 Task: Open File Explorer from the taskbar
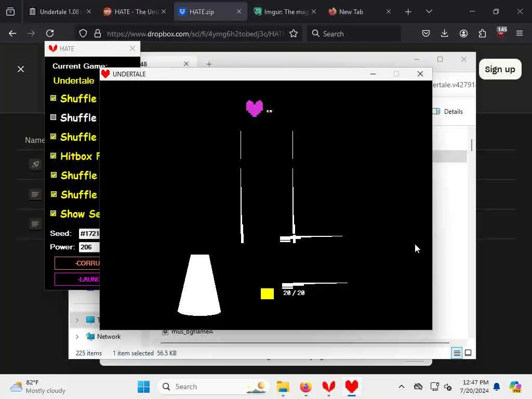(283, 387)
